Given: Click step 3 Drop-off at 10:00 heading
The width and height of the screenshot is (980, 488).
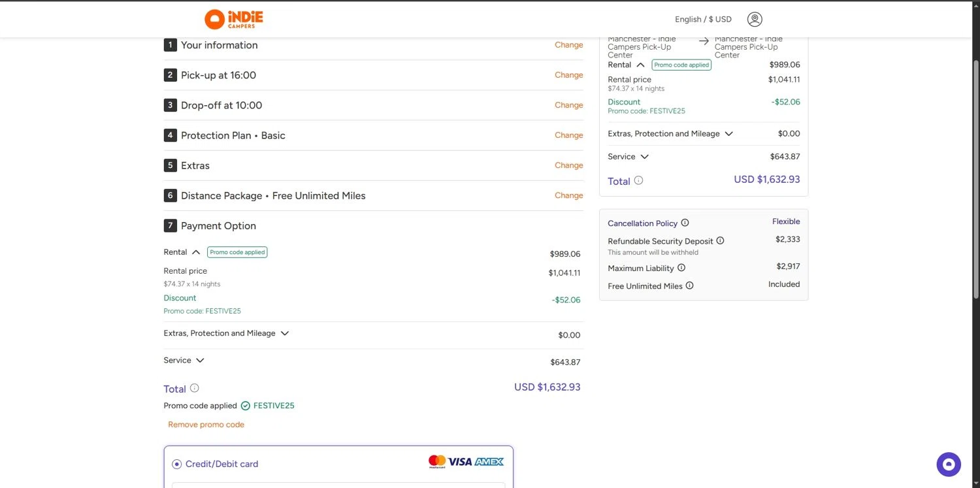Looking at the screenshot, I should (221, 105).
